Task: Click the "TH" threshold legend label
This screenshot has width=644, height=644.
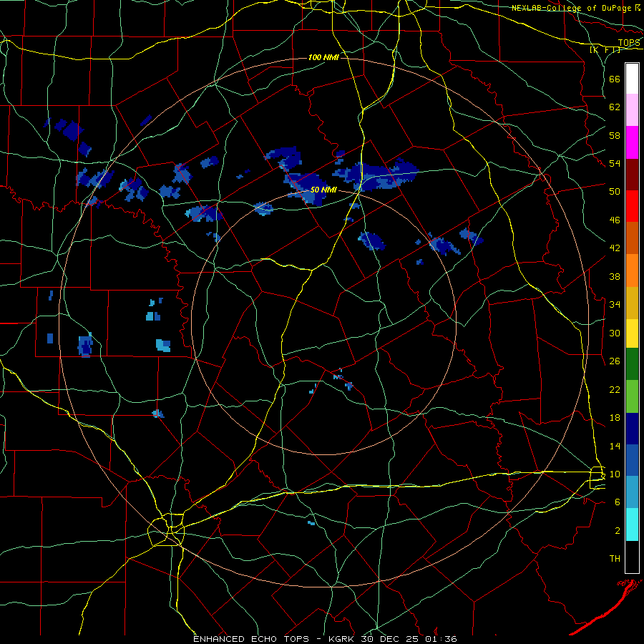Action: (615, 559)
